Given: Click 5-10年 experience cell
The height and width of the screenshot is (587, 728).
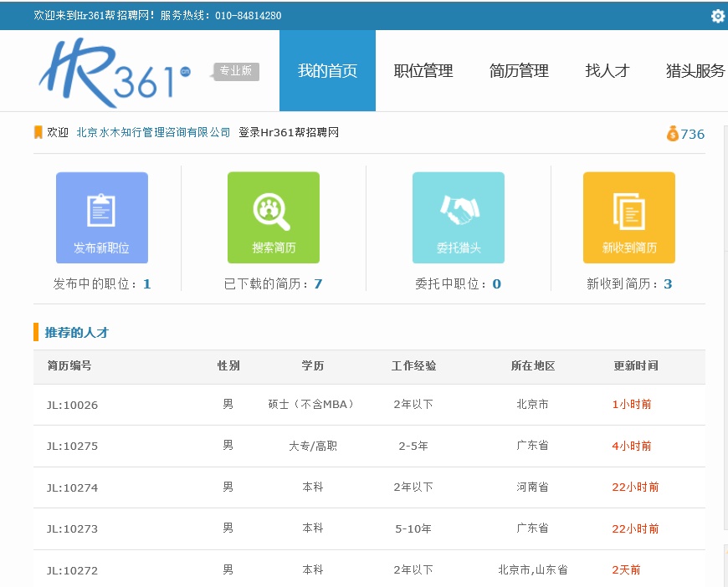Looking at the screenshot, I should point(413,528).
